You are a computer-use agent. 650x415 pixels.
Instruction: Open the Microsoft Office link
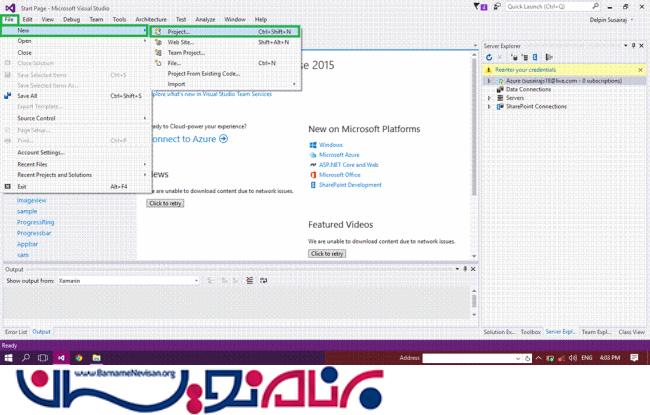tap(340, 175)
